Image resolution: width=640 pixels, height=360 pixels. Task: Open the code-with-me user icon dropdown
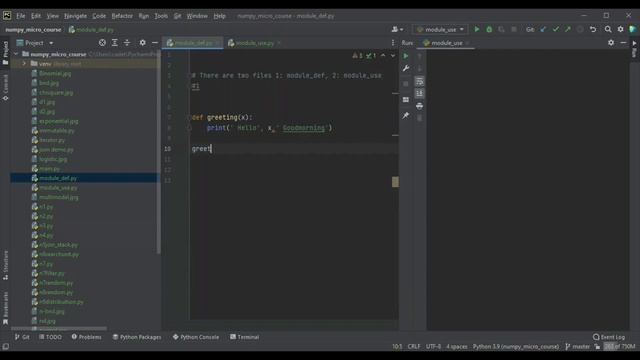(x=397, y=29)
